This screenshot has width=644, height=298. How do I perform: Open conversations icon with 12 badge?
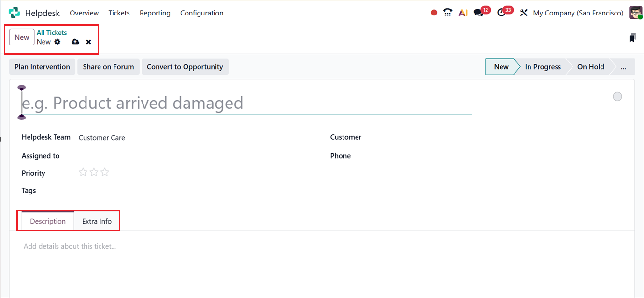point(479,13)
